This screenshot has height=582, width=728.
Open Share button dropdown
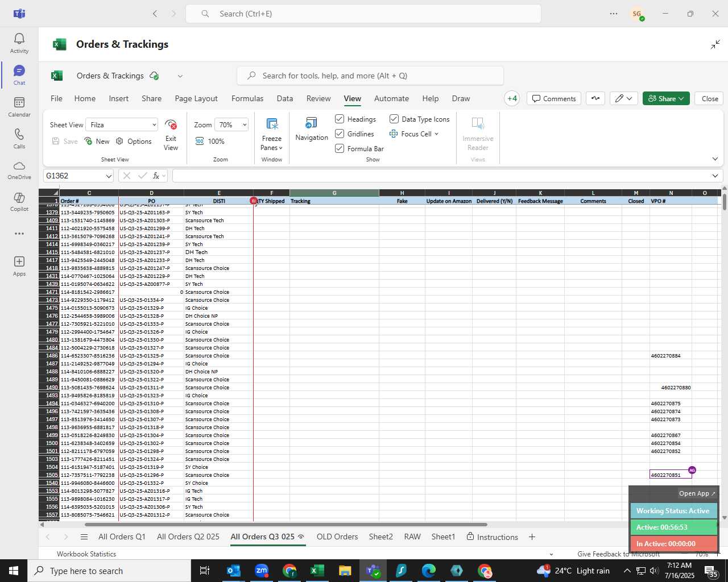[x=666, y=98]
